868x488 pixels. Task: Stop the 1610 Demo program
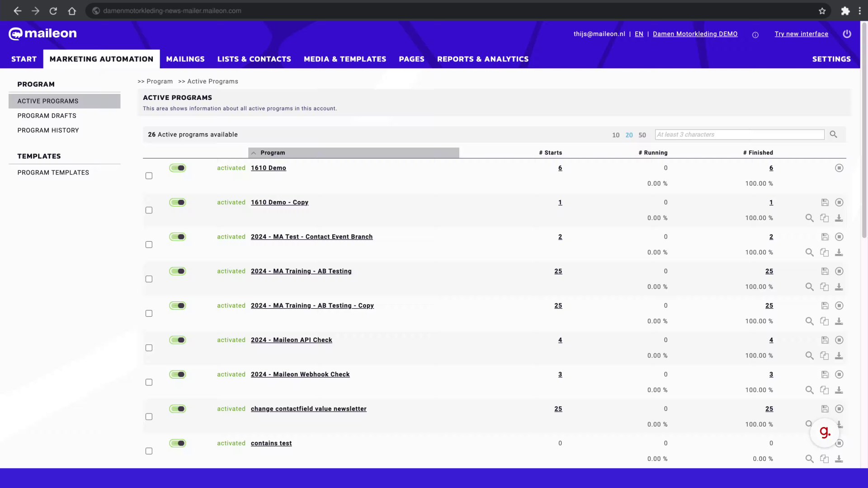pyautogui.click(x=839, y=168)
